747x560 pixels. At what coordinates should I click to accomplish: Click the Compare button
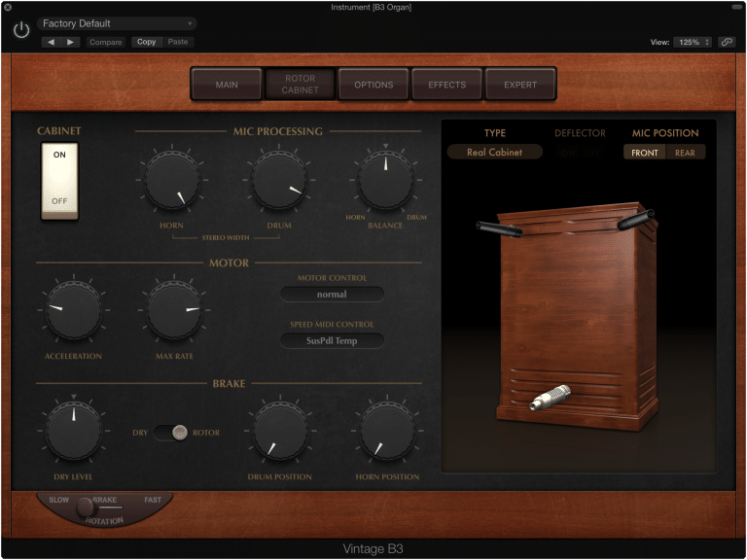pyautogui.click(x=106, y=42)
